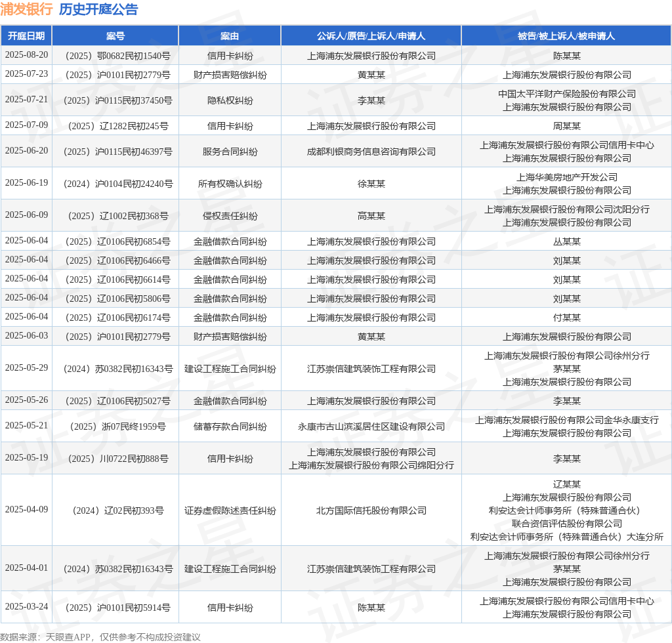This screenshot has height=643, width=672.
Task: Click the date 2025-07-09
Action: [x=26, y=125]
